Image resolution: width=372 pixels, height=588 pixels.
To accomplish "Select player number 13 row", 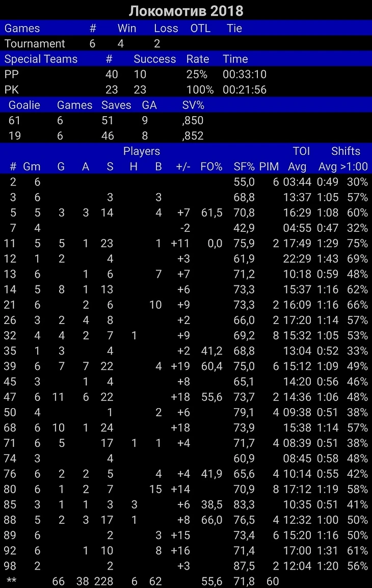I will [x=186, y=274].
